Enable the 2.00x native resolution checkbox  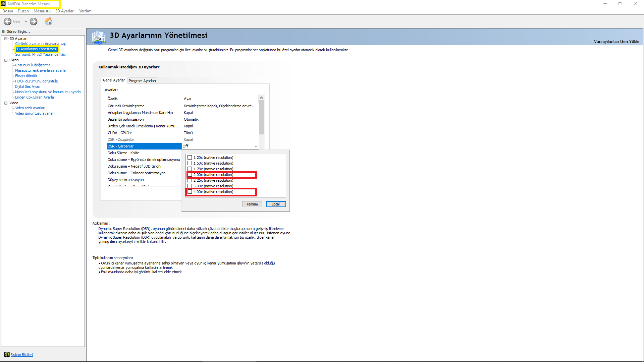pos(190,175)
